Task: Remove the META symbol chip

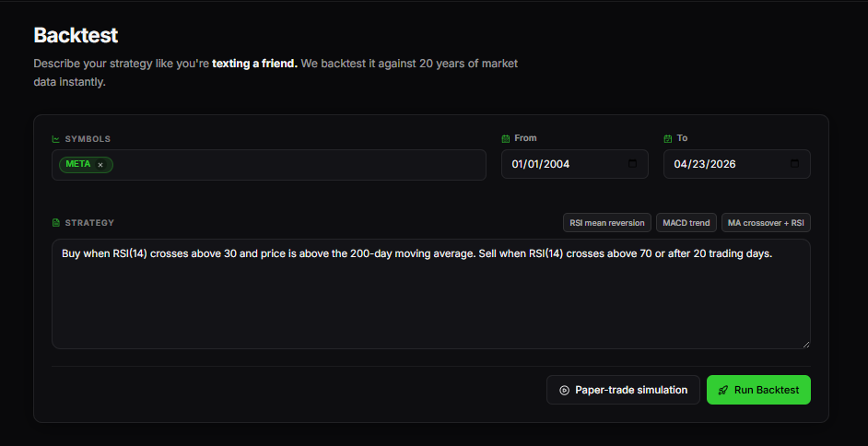Action: click(100, 165)
